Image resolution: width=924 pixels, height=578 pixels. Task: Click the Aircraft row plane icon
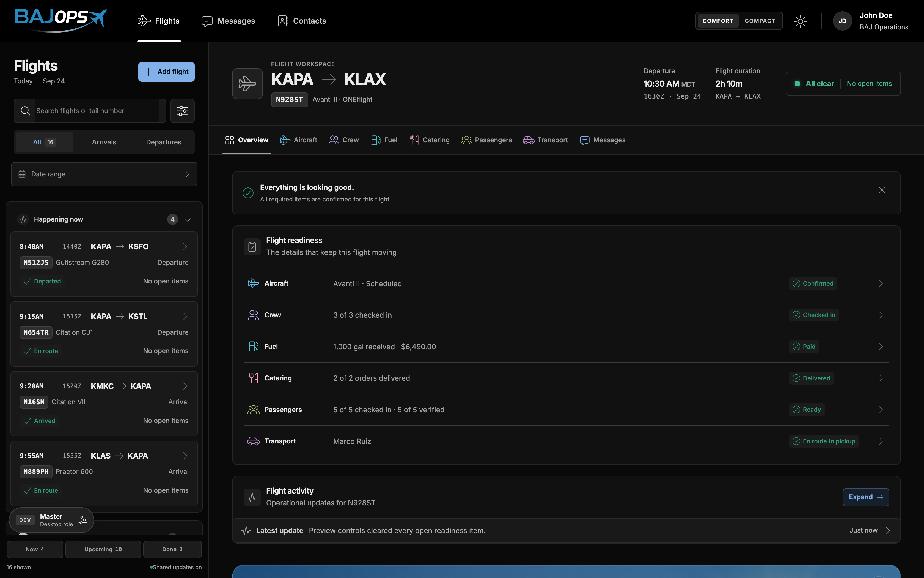click(x=253, y=283)
